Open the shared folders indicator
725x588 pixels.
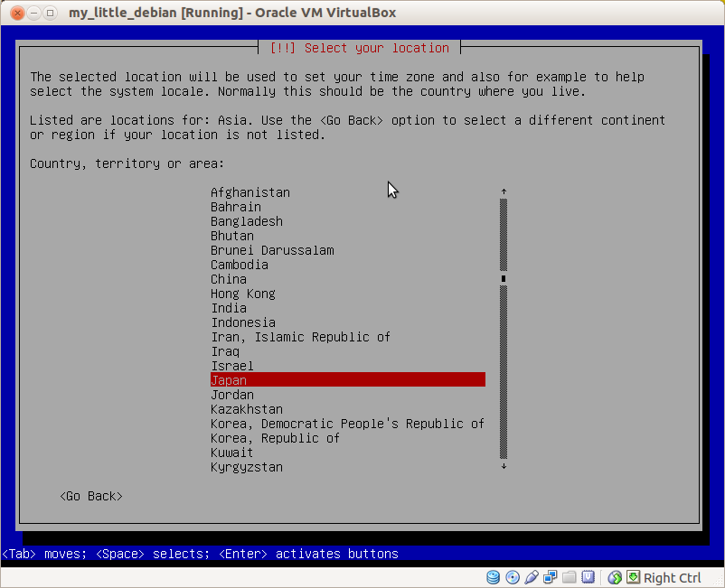[570, 577]
